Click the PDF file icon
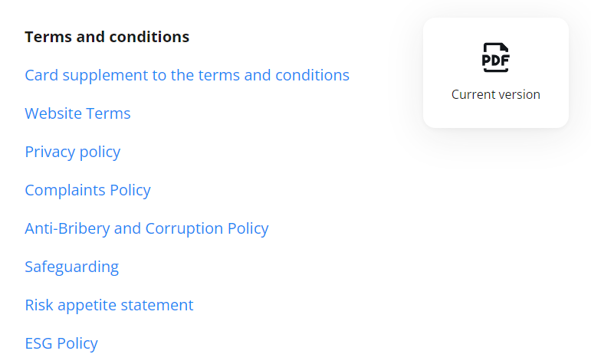This screenshot has width=591, height=364. click(495, 57)
